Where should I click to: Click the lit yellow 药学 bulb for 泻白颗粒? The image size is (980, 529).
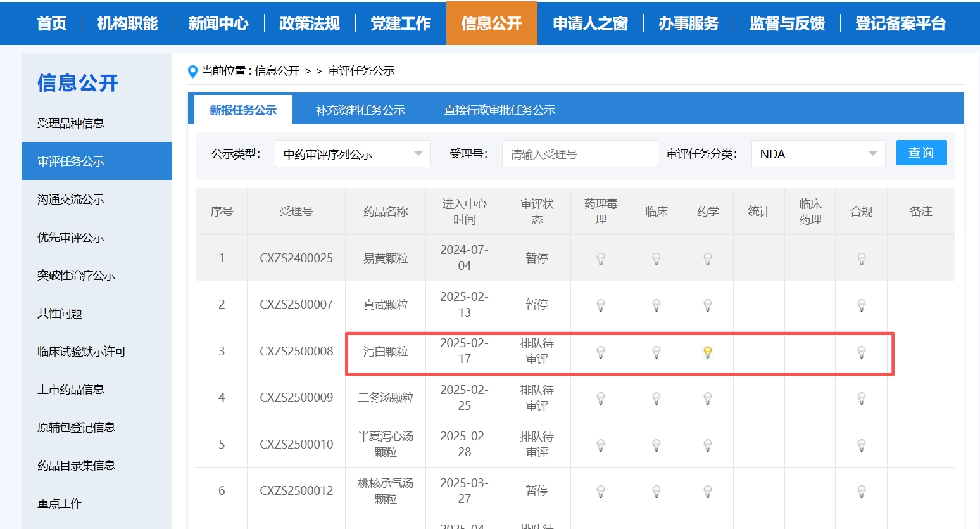point(708,352)
